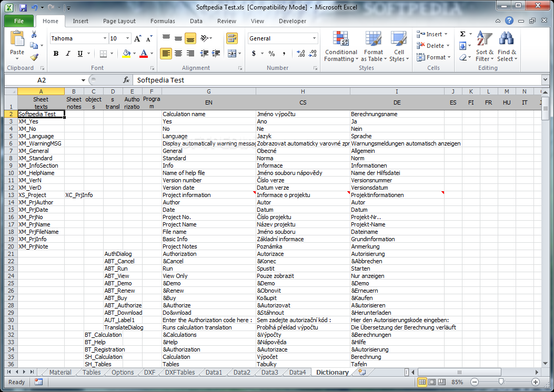
Task: Click Increase Decimal button
Action: coord(300,54)
